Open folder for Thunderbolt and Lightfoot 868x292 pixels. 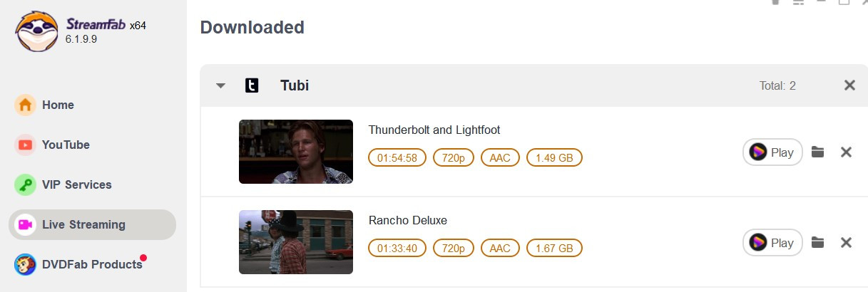pos(817,152)
